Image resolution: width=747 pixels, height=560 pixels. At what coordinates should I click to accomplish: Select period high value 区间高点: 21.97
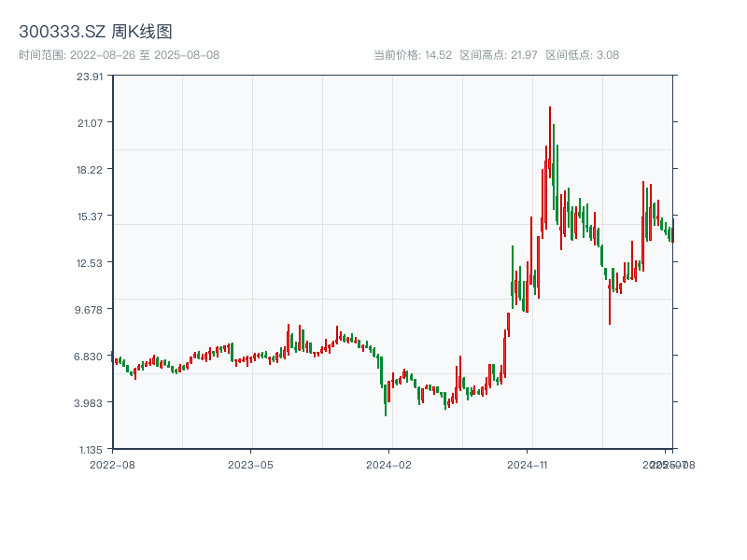499,55
